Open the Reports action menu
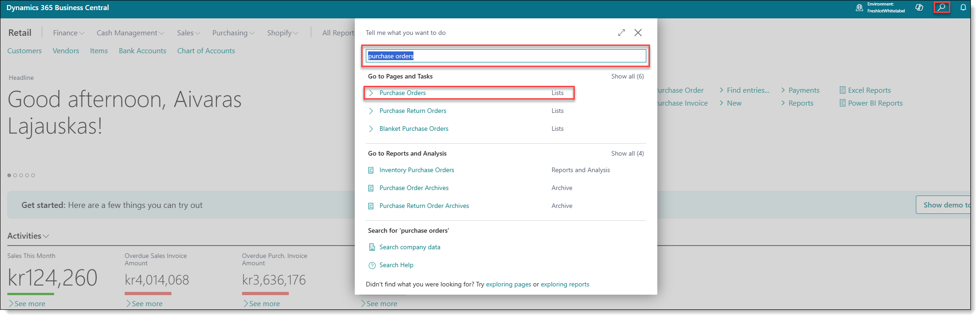The image size is (980, 319). [797, 103]
